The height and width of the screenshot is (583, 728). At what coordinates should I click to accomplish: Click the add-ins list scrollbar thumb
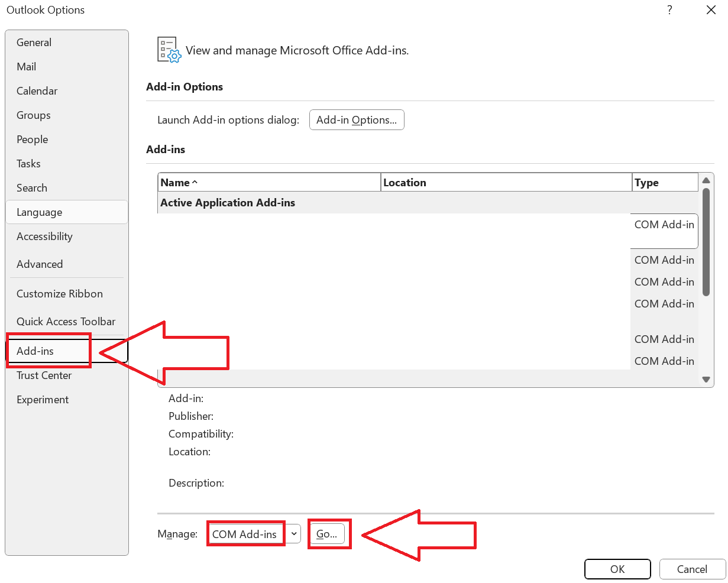(706, 242)
